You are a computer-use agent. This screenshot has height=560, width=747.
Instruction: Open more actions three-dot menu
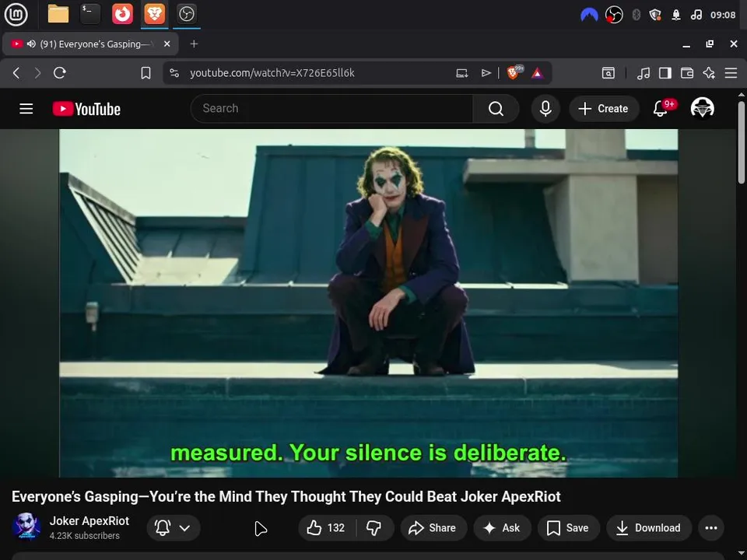point(710,527)
